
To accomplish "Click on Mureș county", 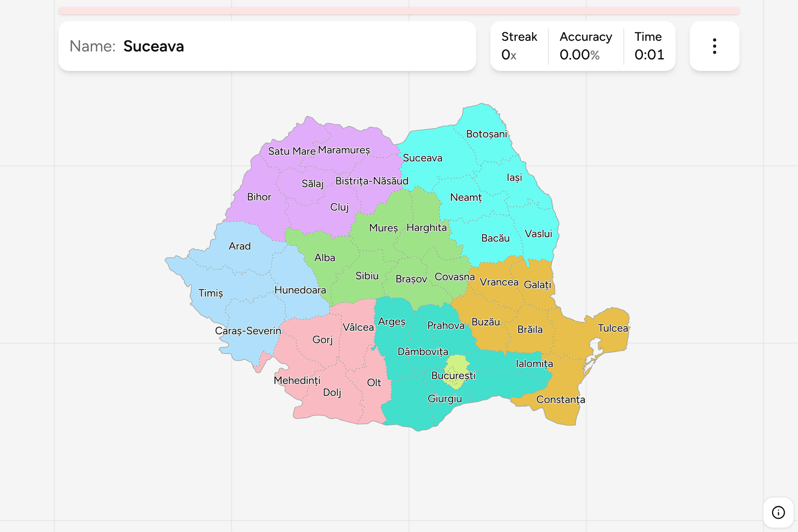I will pos(383,228).
